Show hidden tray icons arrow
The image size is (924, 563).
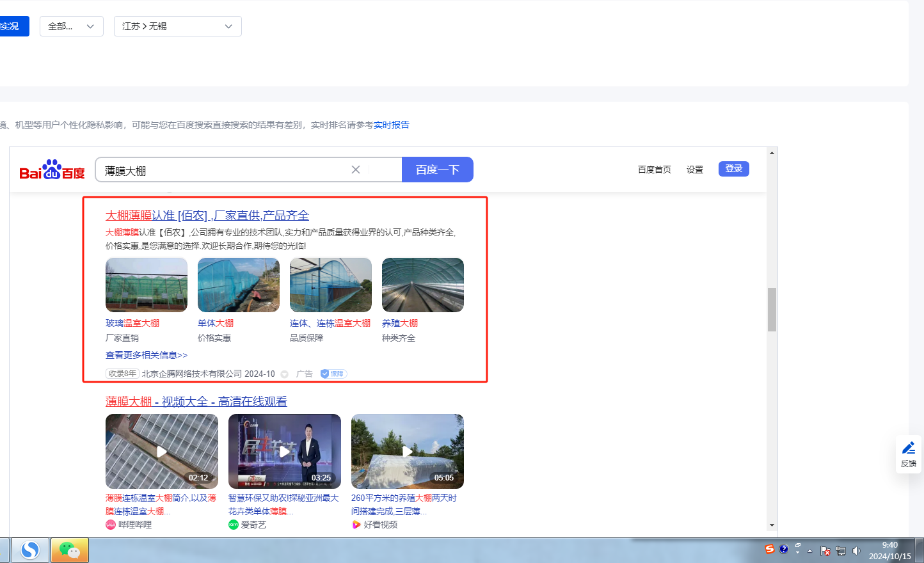810,551
